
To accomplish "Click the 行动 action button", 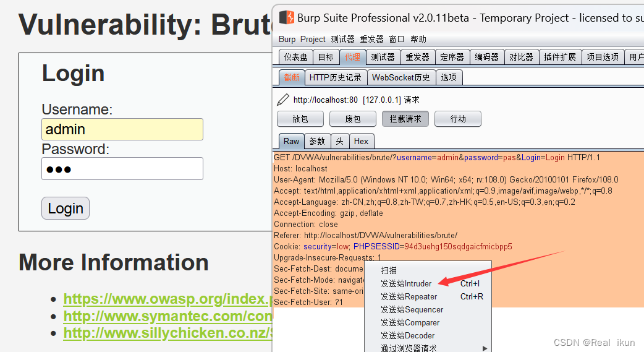I will click(x=458, y=119).
